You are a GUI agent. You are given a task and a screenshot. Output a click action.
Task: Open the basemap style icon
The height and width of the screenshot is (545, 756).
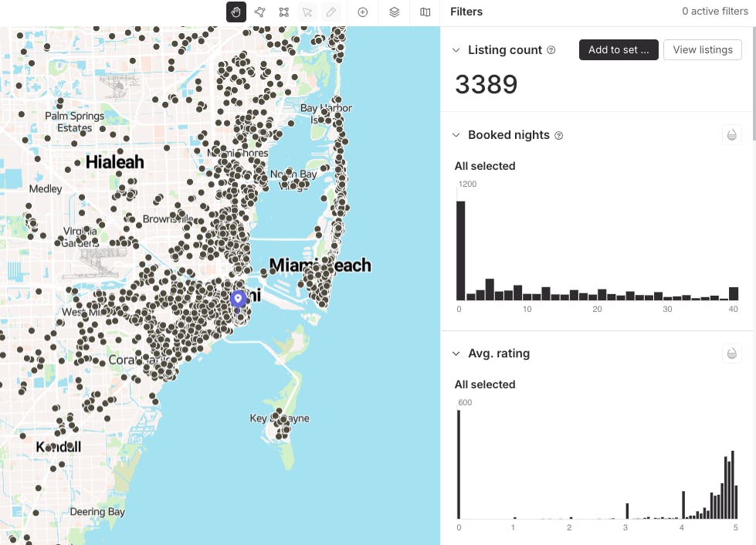[425, 12]
